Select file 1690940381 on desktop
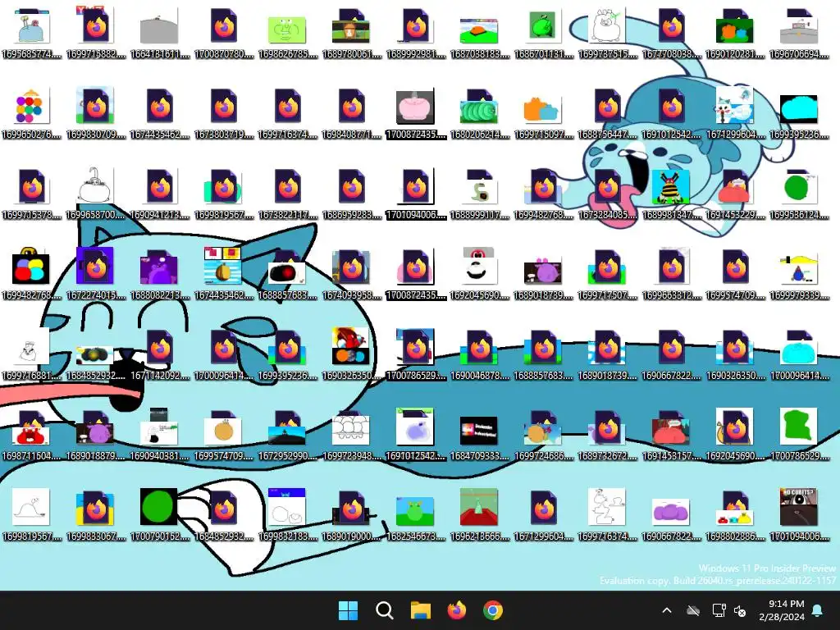The width and height of the screenshot is (840, 630). [x=160, y=435]
